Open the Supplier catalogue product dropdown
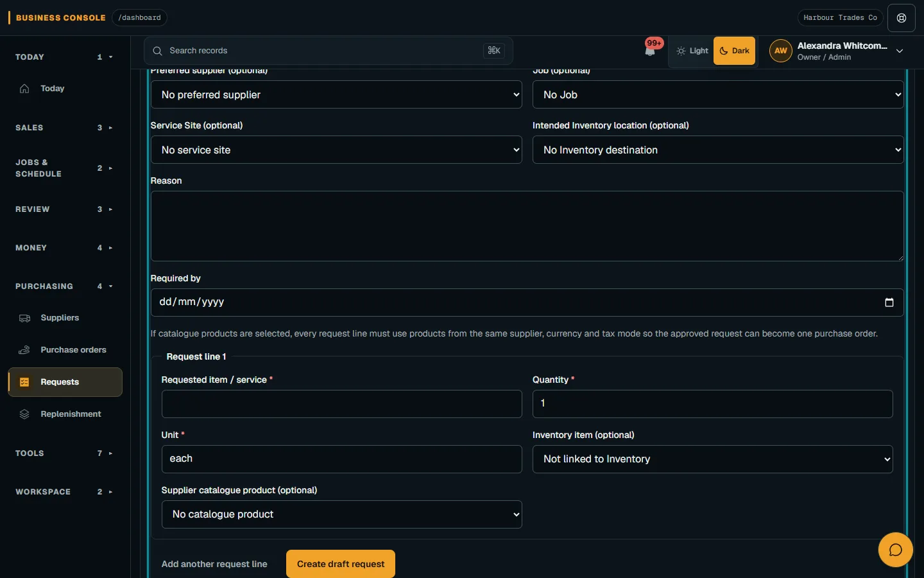 [341, 514]
